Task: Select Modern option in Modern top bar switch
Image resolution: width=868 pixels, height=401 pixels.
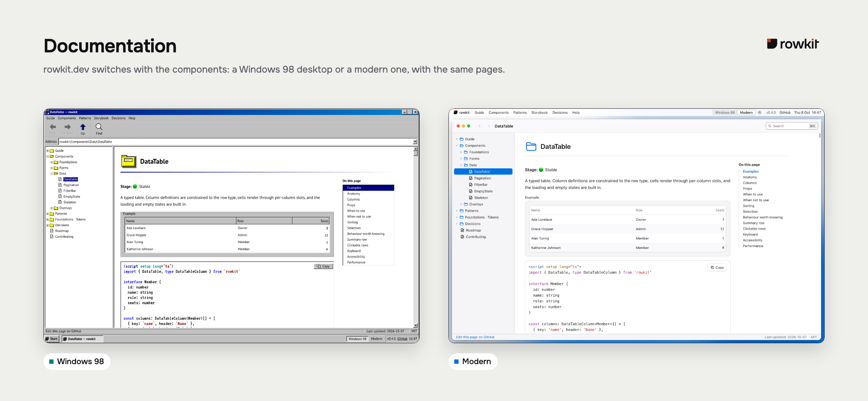Action: [746, 113]
